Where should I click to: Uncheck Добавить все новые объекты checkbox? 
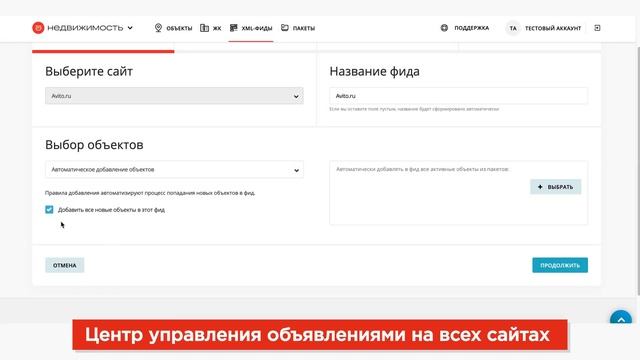49,209
